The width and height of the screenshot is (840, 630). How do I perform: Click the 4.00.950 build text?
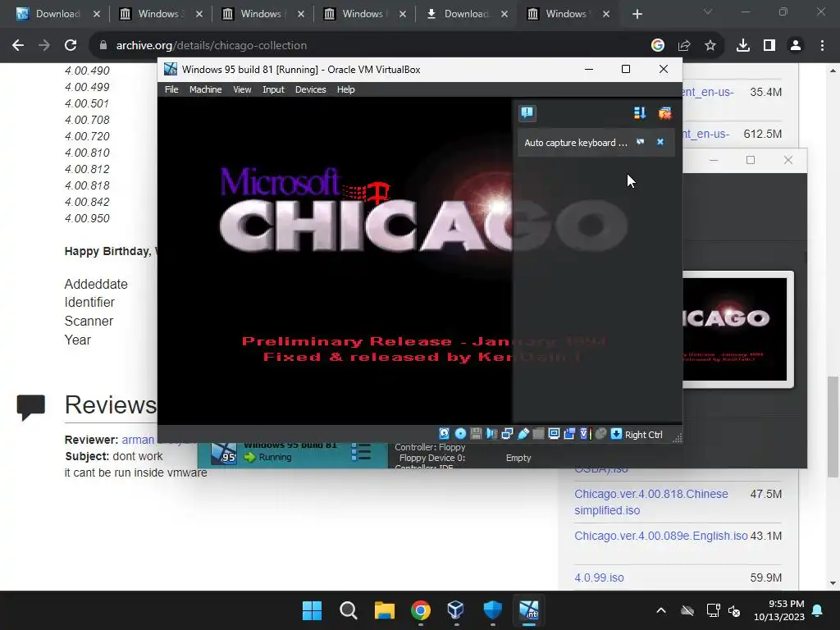[87, 218]
